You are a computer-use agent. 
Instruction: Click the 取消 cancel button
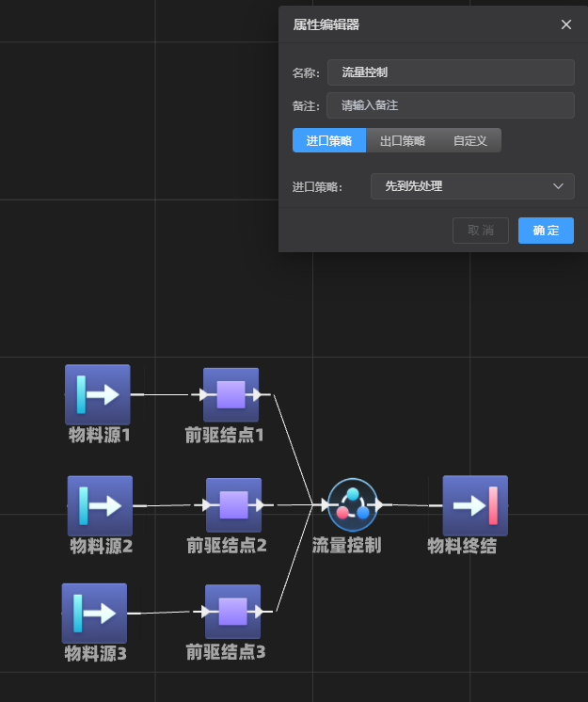click(481, 231)
